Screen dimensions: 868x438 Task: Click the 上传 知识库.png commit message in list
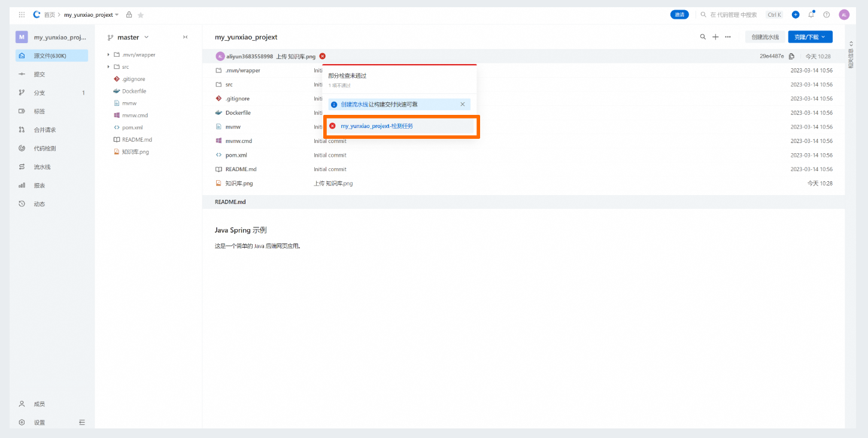[x=333, y=183]
